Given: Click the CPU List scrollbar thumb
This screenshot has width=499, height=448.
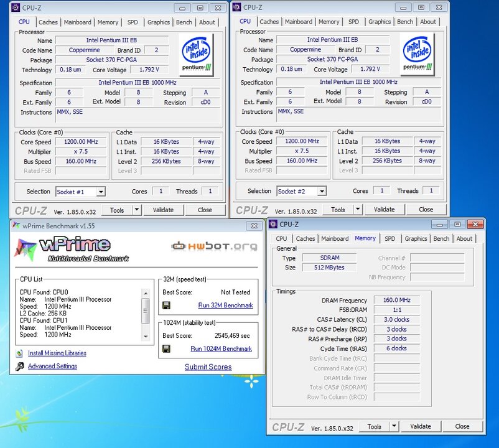Looking at the screenshot, I should pyautogui.click(x=146, y=311).
